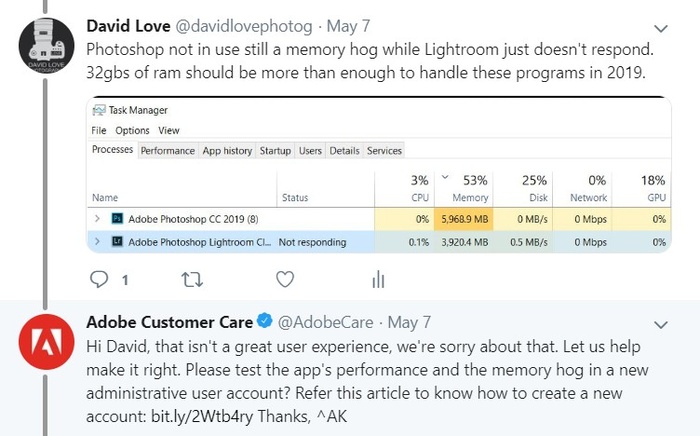
Task: Expand the Adobe Photoshop CC 2019 process row
Action: tap(97, 219)
